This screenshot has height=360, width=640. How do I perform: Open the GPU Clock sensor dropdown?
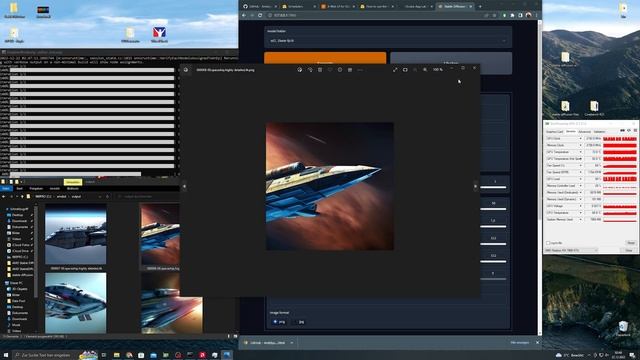pos(580,139)
